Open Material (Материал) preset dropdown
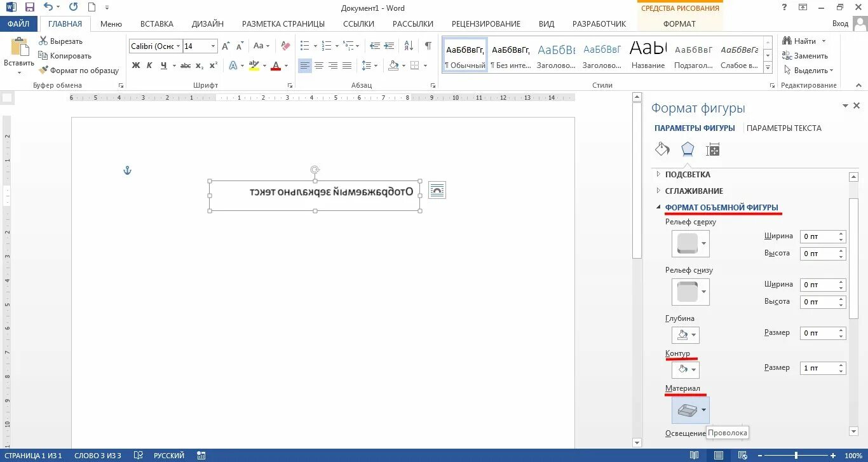 tap(691, 411)
